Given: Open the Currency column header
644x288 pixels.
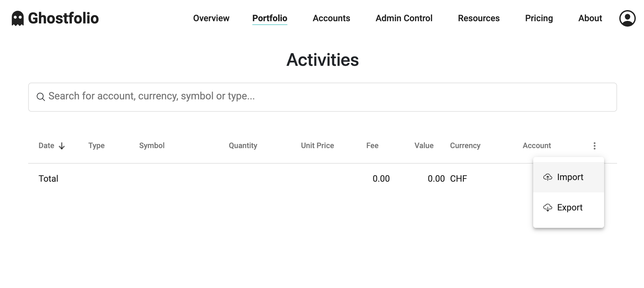Looking at the screenshot, I should pyautogui.click(x=465, y=146).
